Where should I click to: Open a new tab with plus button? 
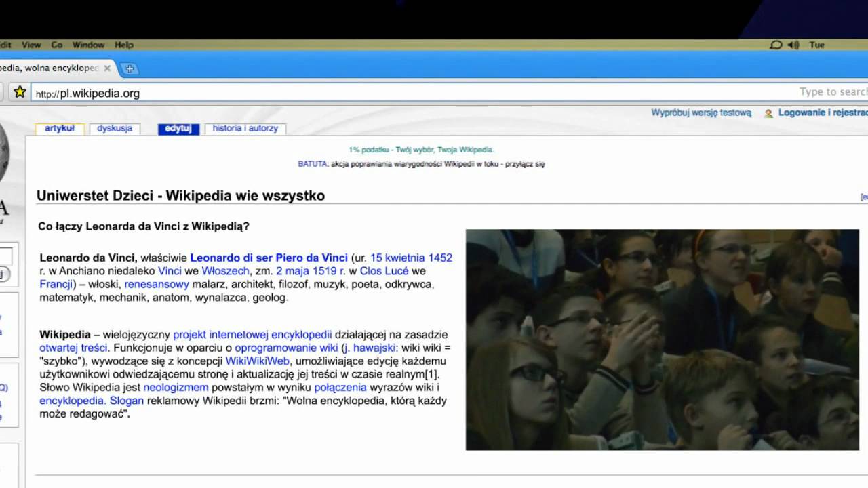(x=129, y=68)
